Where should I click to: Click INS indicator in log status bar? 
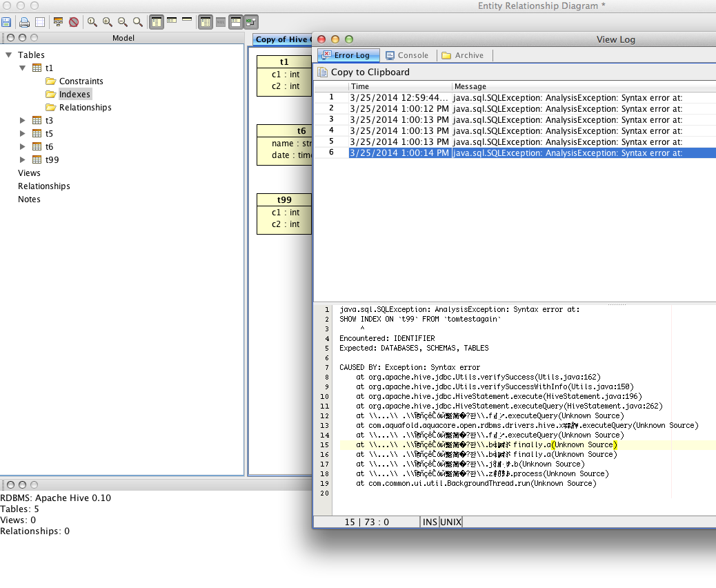coord(430,522)
